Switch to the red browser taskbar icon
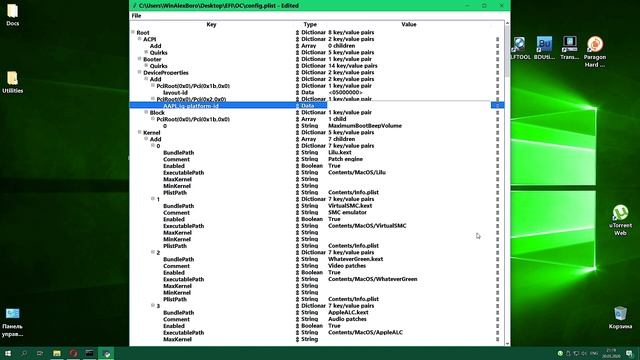Screen dimensions: 640x360 73,353
